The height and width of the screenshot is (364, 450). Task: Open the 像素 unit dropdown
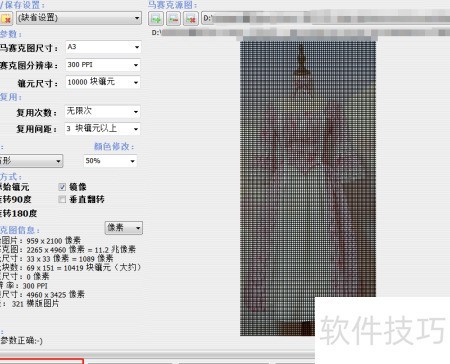[124, 228]
